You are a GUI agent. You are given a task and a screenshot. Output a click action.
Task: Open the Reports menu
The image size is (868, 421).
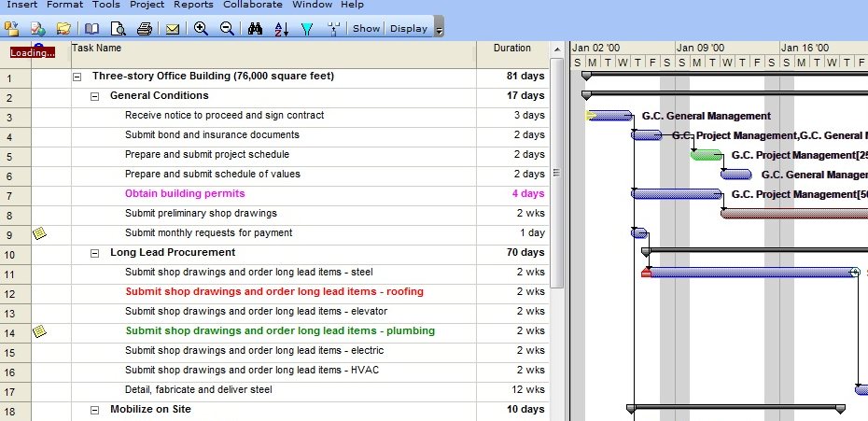pos(193,5)
